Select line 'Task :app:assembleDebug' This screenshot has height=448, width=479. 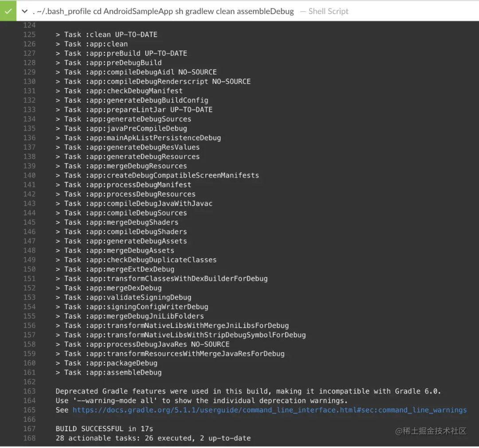pos(109,372)
